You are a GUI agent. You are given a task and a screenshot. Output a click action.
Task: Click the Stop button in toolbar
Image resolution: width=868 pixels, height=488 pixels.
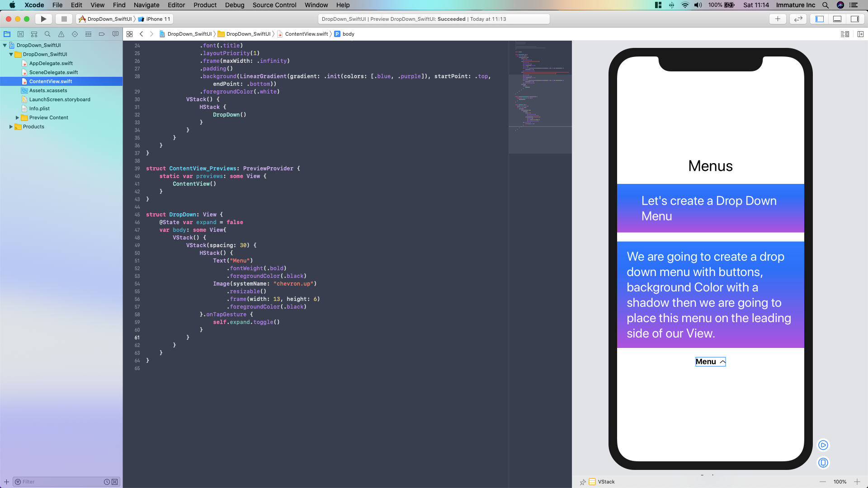64,19
